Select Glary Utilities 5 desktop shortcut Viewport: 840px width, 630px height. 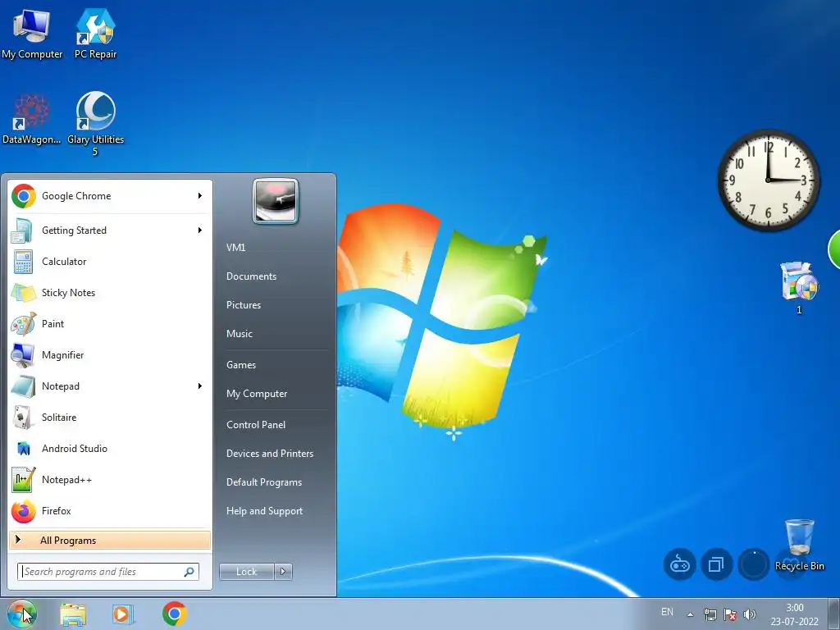(95, 125)
